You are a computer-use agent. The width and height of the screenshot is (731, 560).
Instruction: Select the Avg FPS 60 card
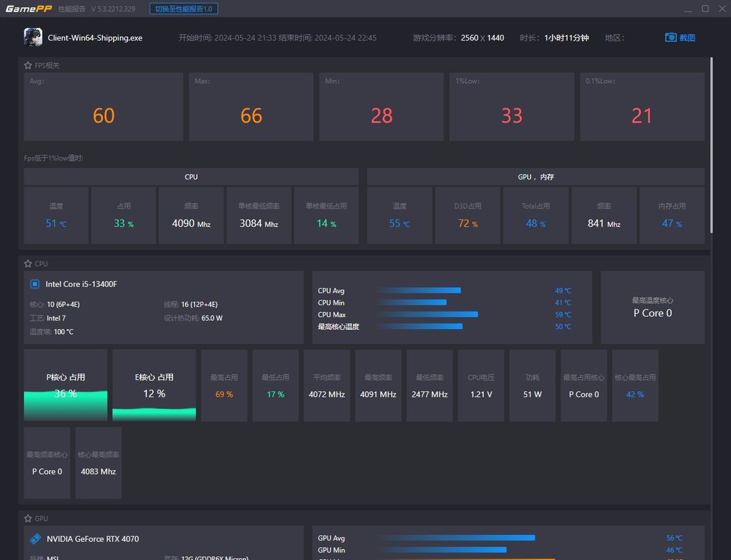pyautogui.click(x=104, y=107)
